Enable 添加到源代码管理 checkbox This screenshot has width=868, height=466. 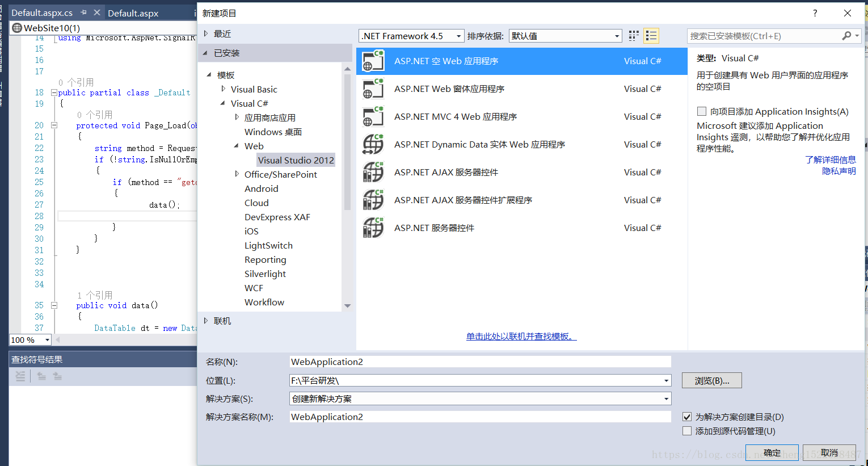click(687, 431)
